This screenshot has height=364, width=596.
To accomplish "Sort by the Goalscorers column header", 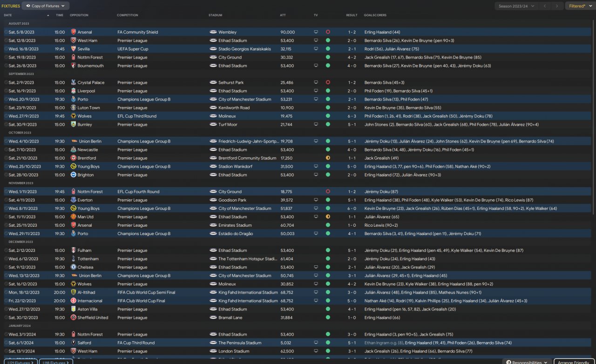I will (375, 15).
